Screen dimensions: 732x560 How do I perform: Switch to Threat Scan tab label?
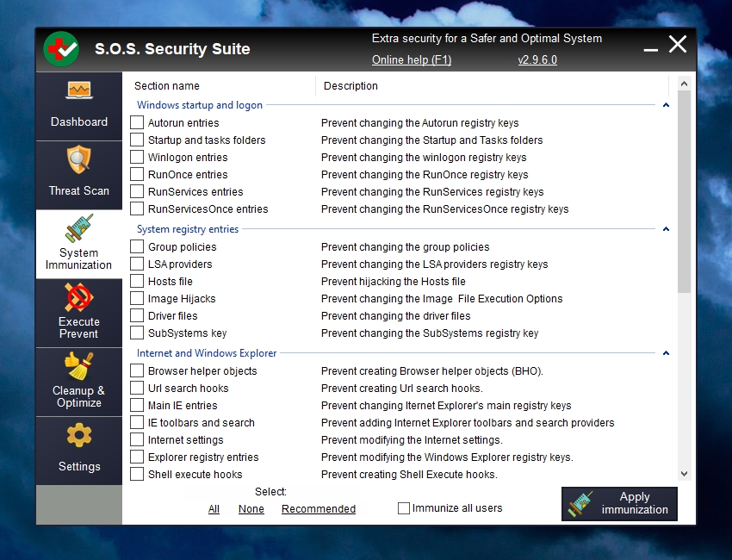(x=79, y=190)
